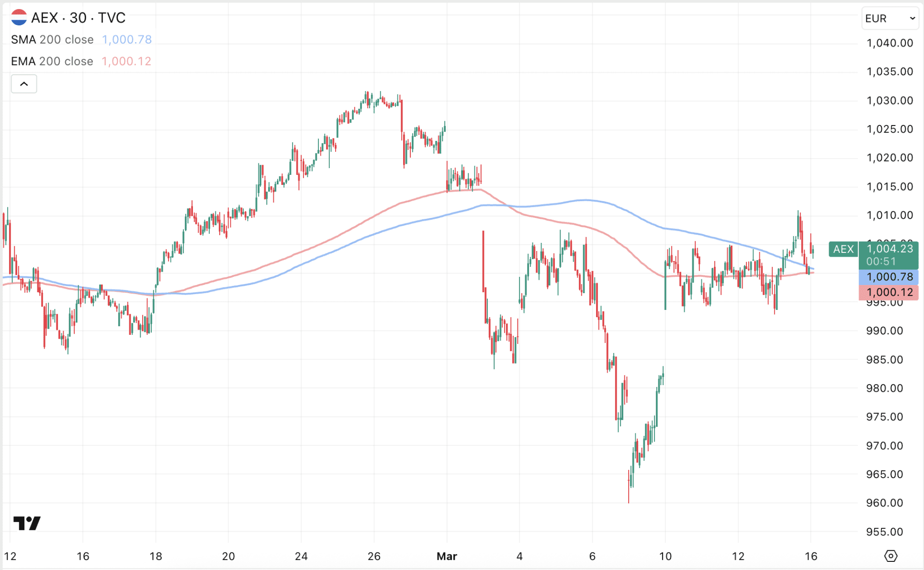924x570 pixels.
Task: Click the EMA value 1,000.12 in legend
Action: click(126, 61)
